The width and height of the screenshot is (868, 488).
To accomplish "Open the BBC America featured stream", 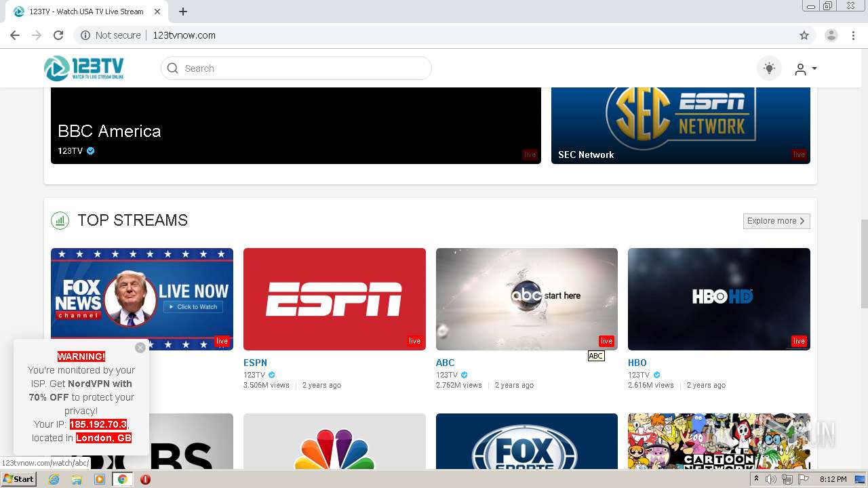I will coord(296,125).
